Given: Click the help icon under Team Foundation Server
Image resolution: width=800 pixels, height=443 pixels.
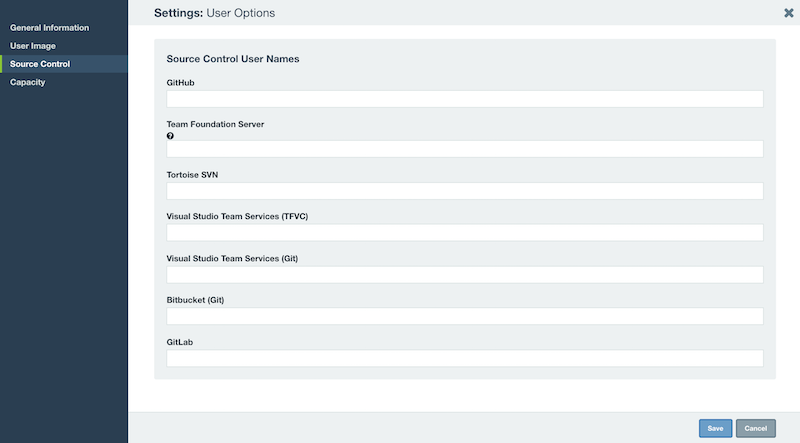Looking at the screenshot, I should (170, 136).
